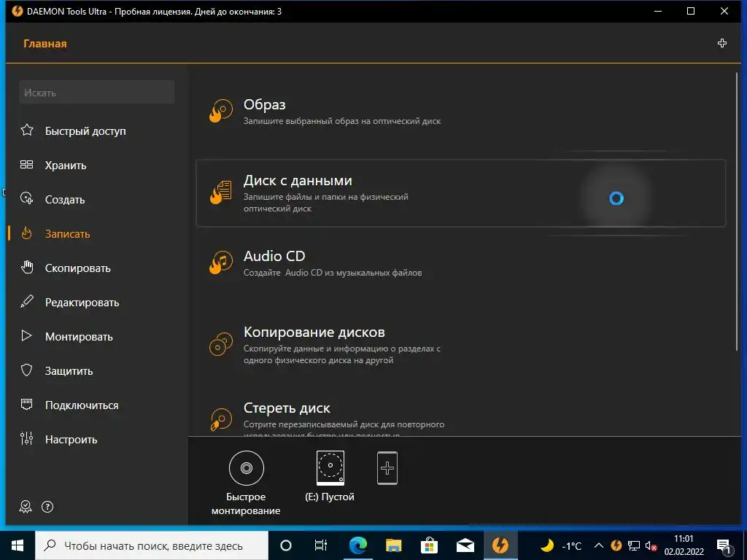The width and height of the screenshot is (747, 560).
Task: Open Microsoft Edge from the taskbar
Action: [358, 545]
